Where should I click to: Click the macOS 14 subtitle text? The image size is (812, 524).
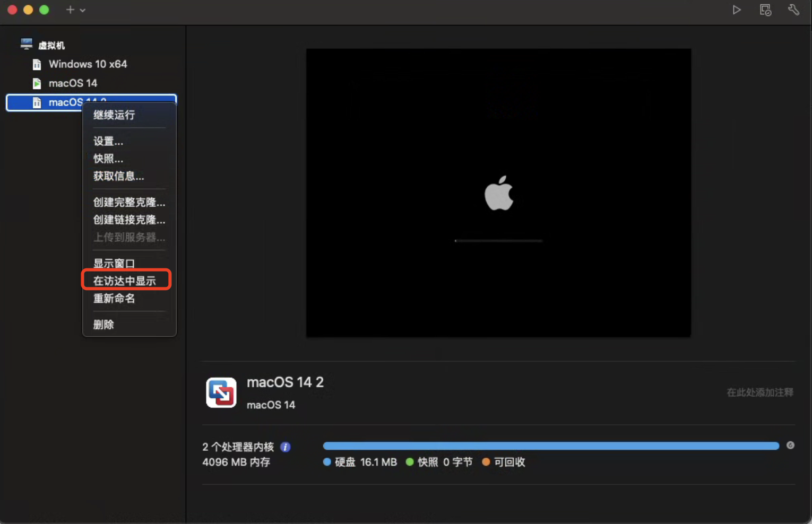click(271, 405)
